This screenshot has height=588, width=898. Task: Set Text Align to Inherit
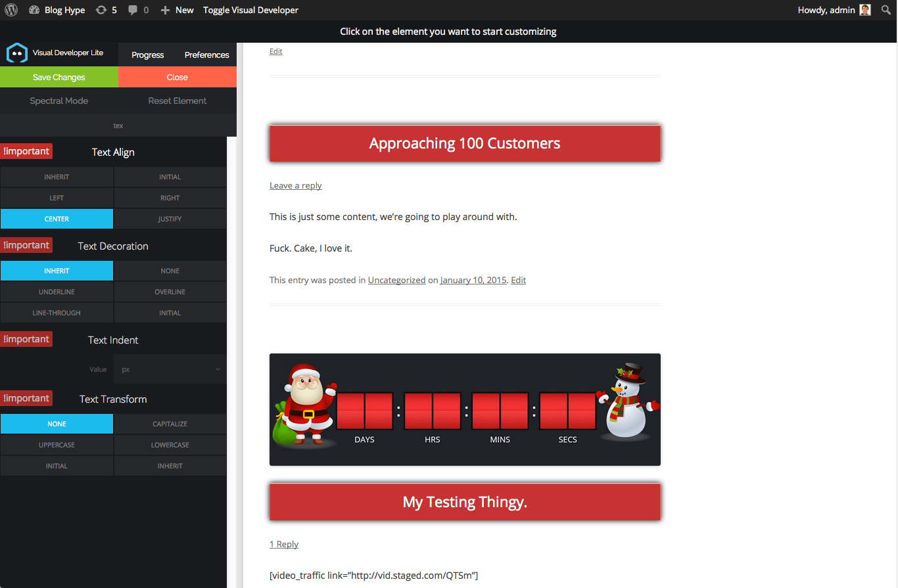pos(57,177)
